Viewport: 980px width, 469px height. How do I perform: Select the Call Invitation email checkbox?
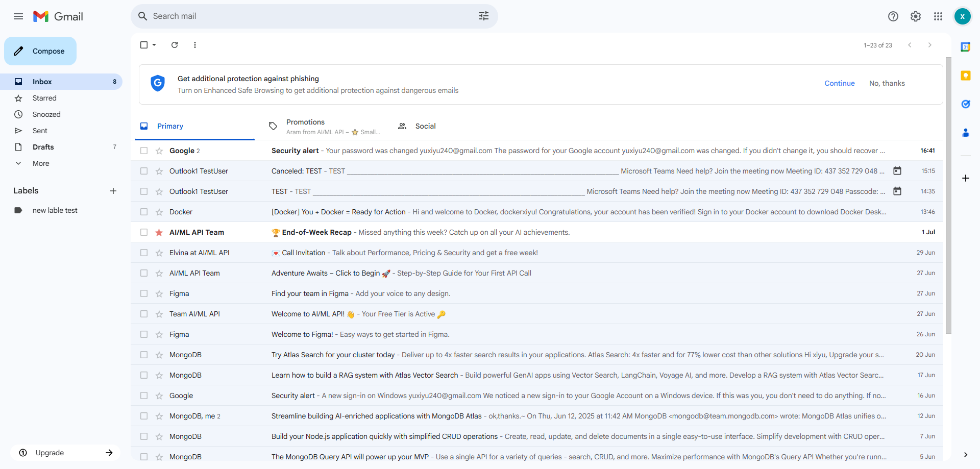coord(144,253)
